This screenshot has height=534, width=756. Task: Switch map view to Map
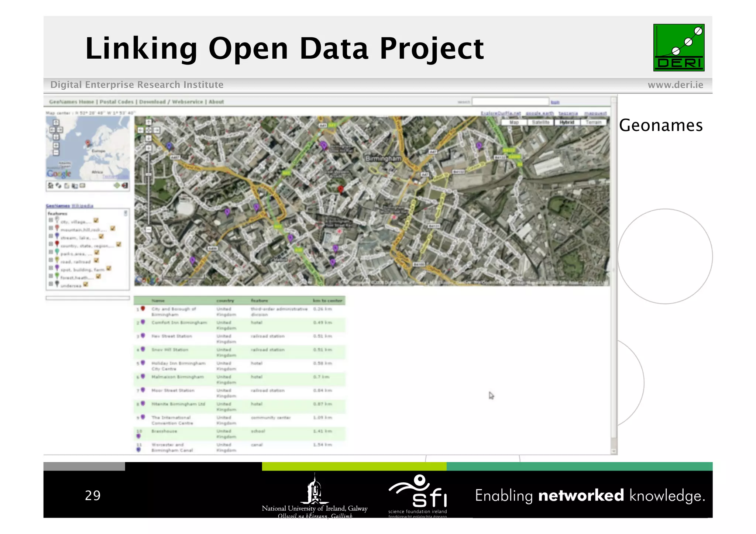click(514, 122)
